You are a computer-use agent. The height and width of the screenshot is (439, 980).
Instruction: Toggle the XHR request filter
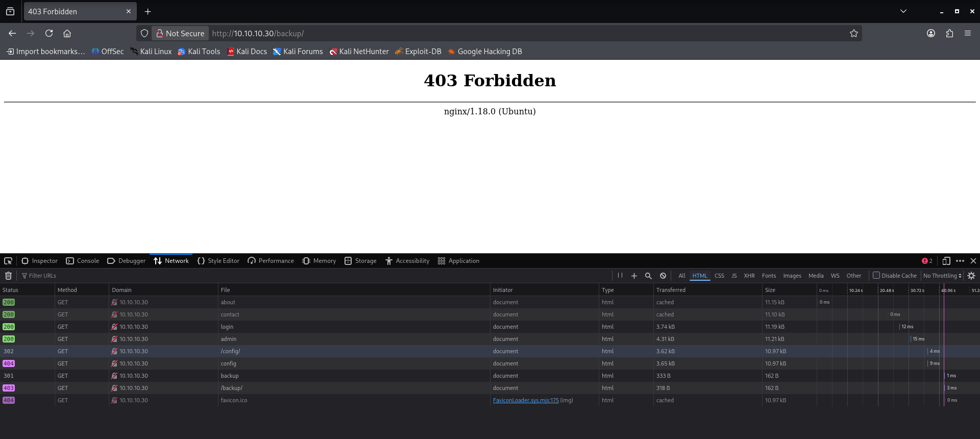click(x=749, y=276)
